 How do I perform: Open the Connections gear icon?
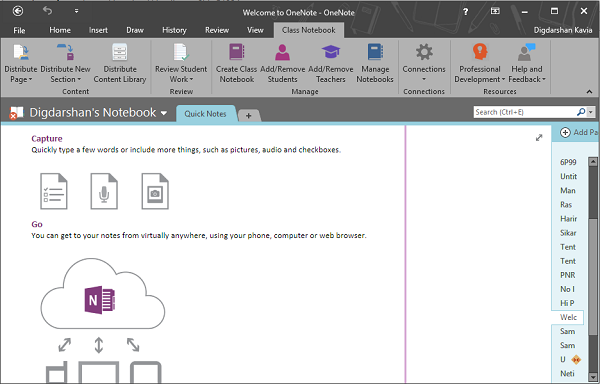coord(424,52)
